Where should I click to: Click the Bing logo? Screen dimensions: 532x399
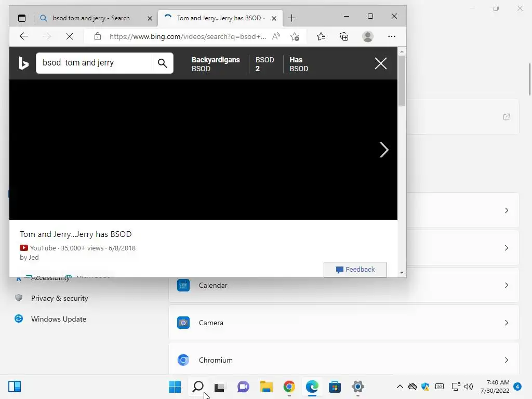(23, 63)
